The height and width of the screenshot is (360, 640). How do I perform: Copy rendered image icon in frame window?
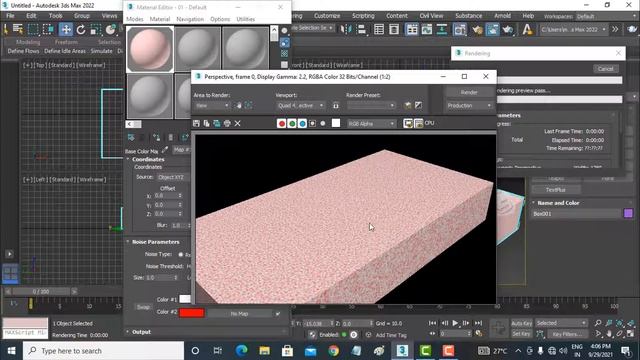207,123
